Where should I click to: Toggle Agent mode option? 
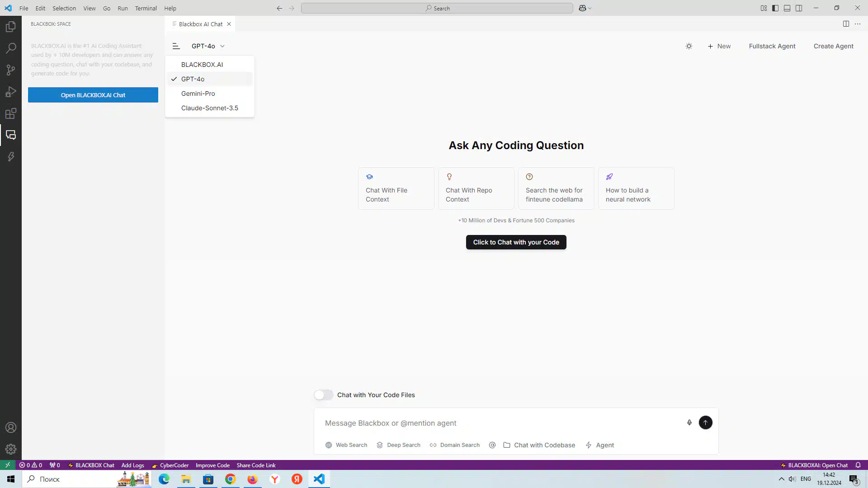pyautogui.click(x=600, y=445)
